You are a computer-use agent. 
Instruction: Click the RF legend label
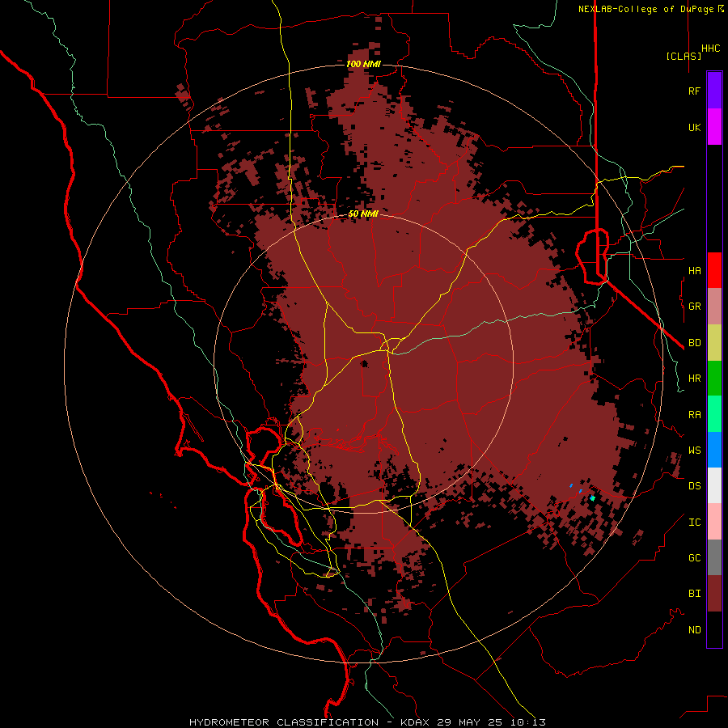(694, 91)
